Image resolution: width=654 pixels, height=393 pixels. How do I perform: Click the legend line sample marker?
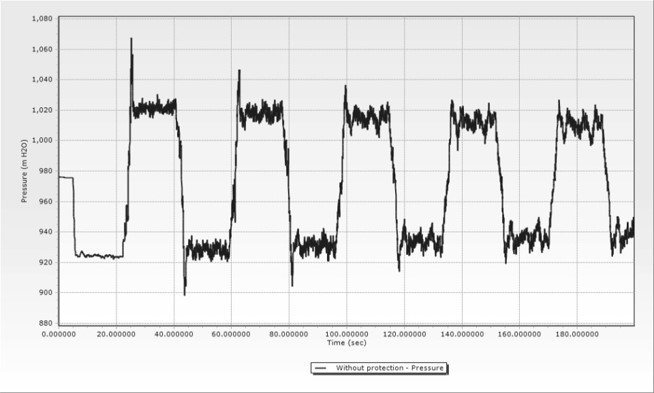(x=321, y=368)
